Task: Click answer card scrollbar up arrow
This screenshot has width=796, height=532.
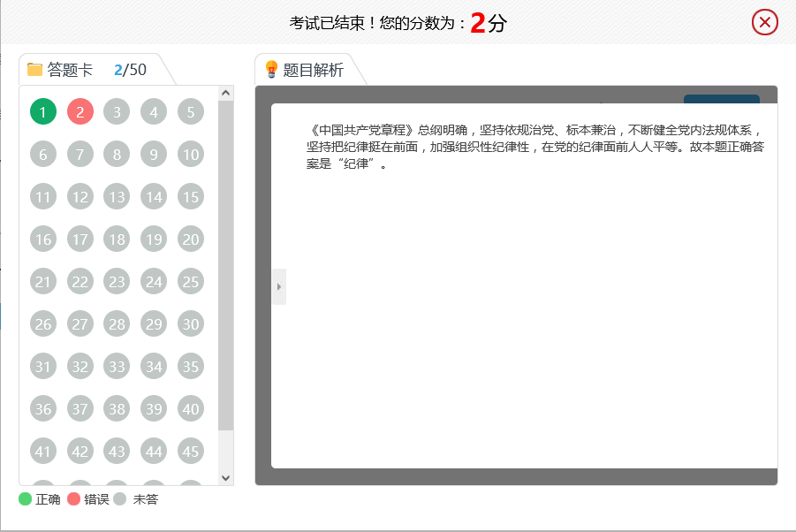Action: coord(226,93)
